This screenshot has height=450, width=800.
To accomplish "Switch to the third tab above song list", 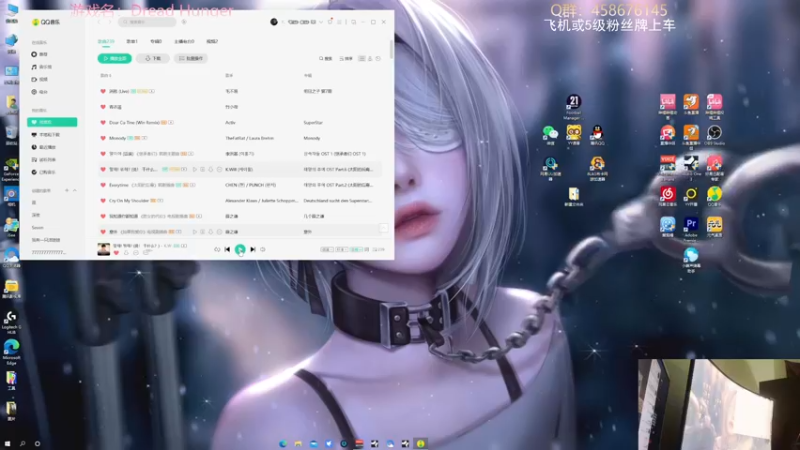I will tap(156, 41).
